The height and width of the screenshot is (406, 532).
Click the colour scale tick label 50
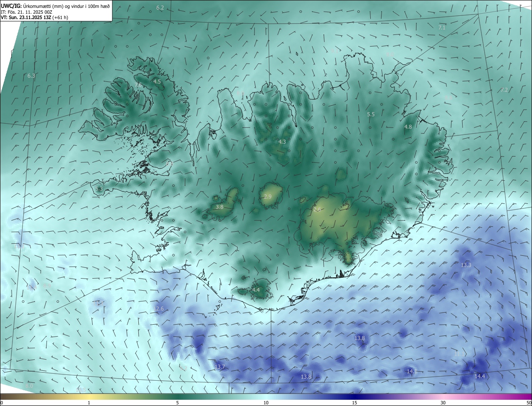click(529, 403)
